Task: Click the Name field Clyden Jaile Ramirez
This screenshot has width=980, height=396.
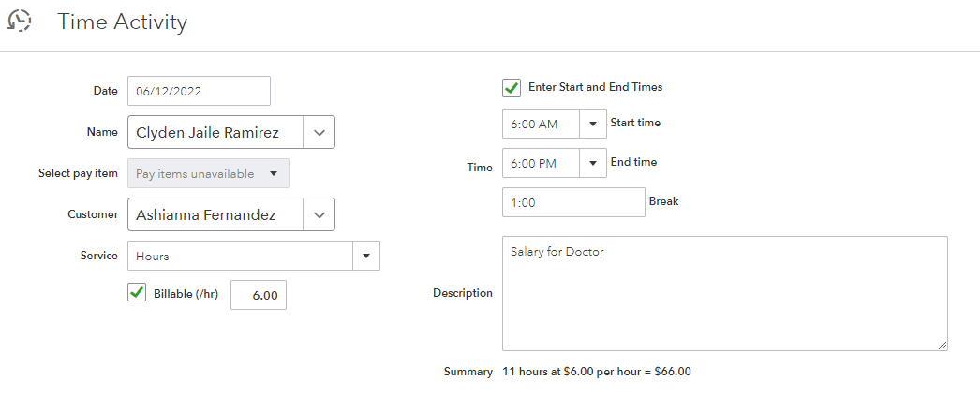Action: click(215, 133)
